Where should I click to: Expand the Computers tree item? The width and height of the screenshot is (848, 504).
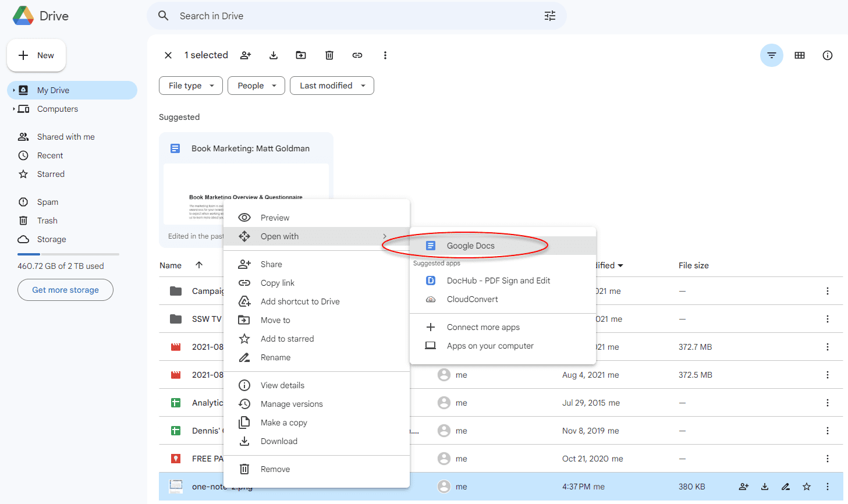click(14, 109)
